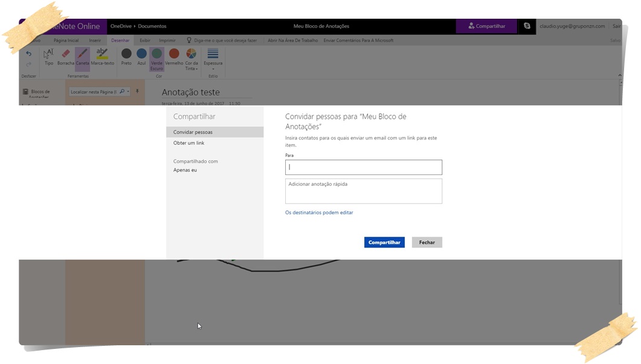Click the blue Compartilhar dialog button
The image size is (641, 364).
384,242
